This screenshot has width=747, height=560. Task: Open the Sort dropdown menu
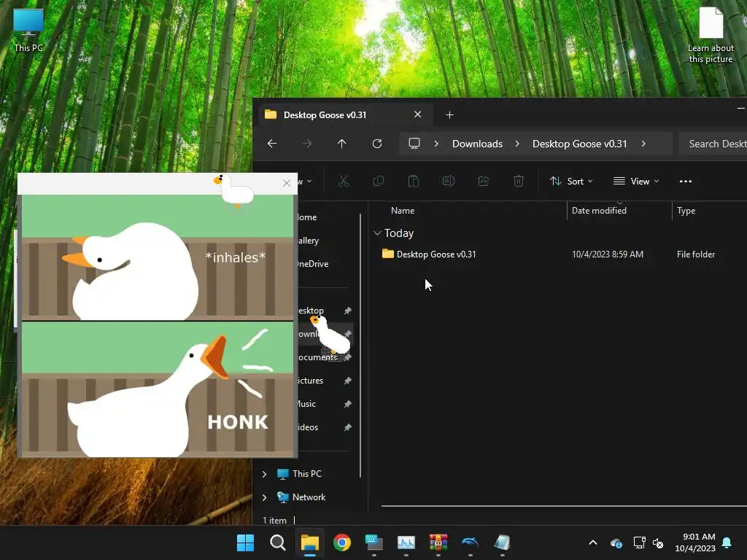coord(571,181)
